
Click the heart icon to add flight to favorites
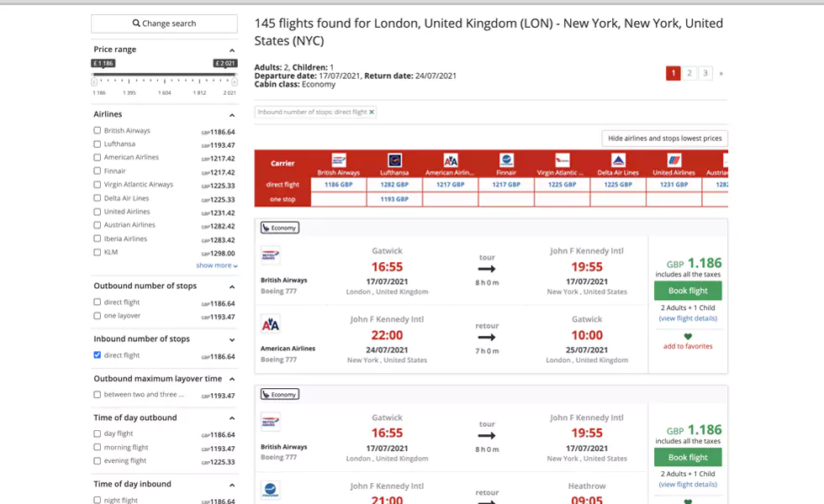688,336
